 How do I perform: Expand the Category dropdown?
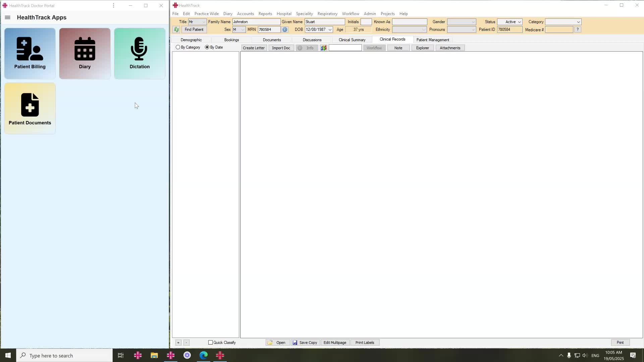(x=578, y=22)
